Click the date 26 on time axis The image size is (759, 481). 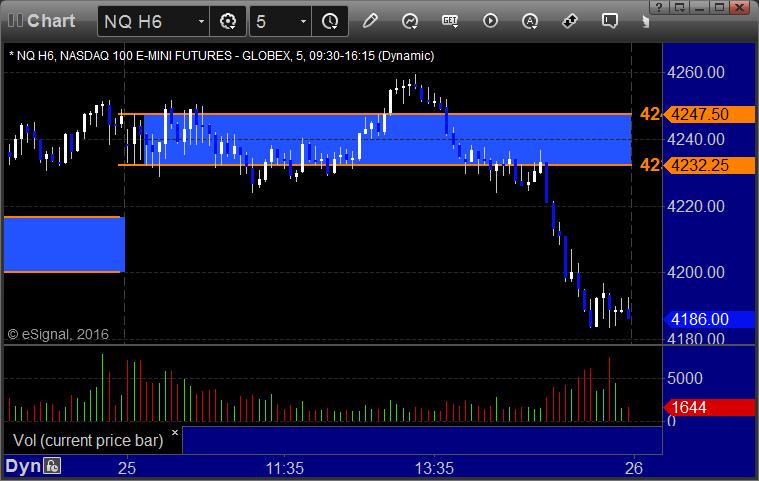point(634,468)
